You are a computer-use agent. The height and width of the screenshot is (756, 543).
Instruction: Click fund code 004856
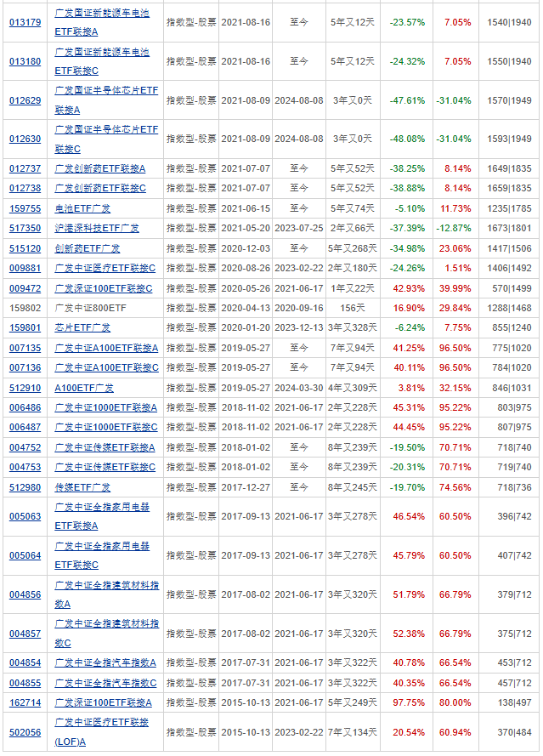tap(25, 595)
